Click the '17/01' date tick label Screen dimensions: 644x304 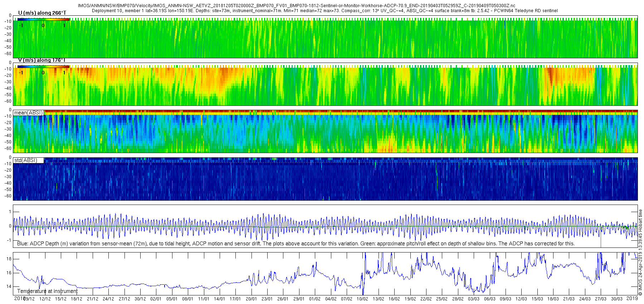[235, 299]
